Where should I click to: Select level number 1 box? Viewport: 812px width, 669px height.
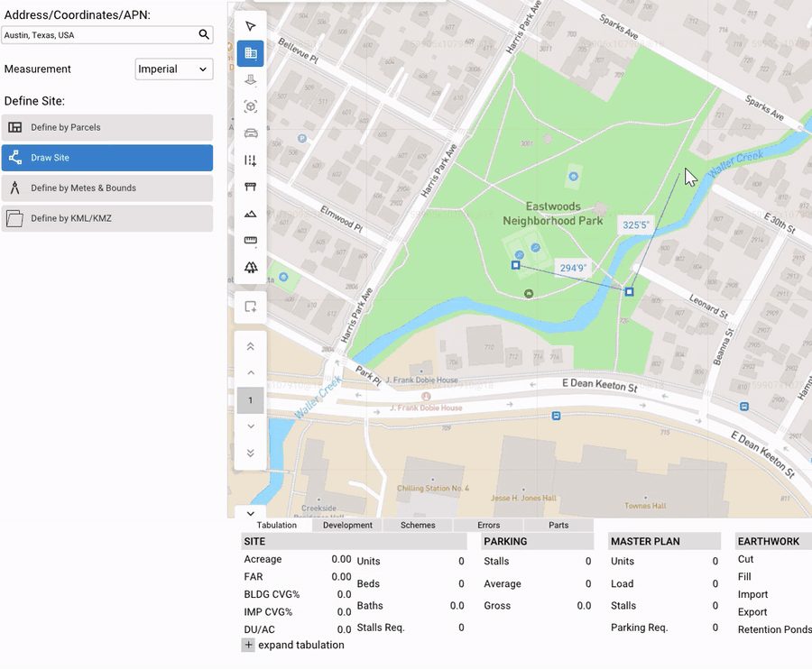coord(251,400)
